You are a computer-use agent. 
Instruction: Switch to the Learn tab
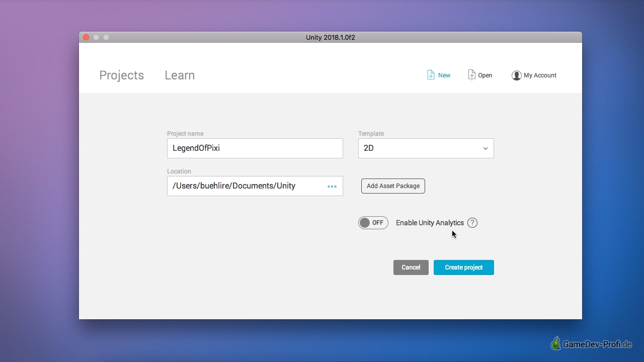coord(180,75)
